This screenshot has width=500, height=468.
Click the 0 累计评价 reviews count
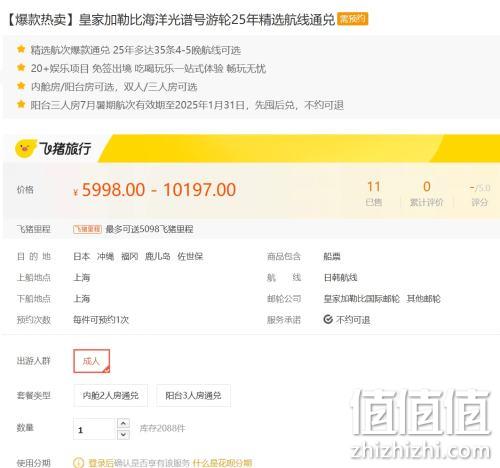tap(427, 193)
